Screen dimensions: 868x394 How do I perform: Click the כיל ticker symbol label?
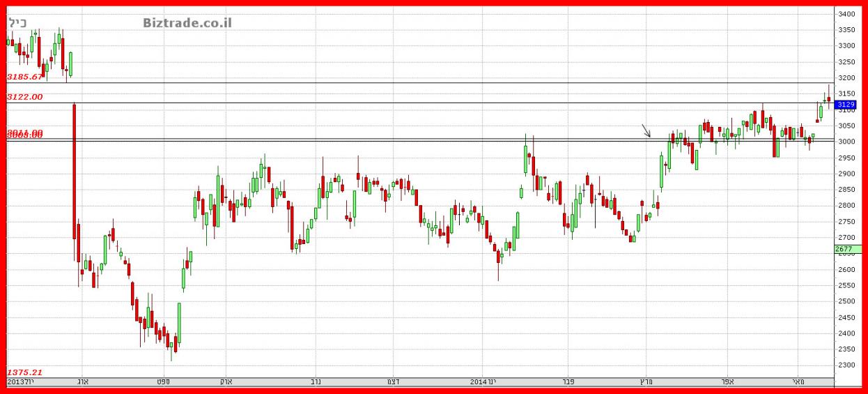click(17, 23)
